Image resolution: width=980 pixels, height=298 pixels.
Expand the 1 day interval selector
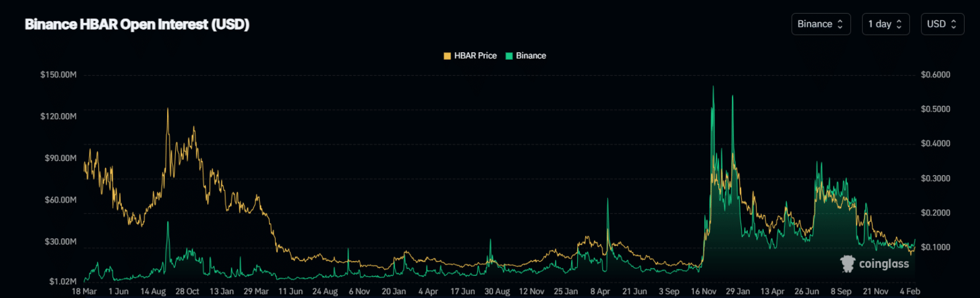[x=885, y=24]
